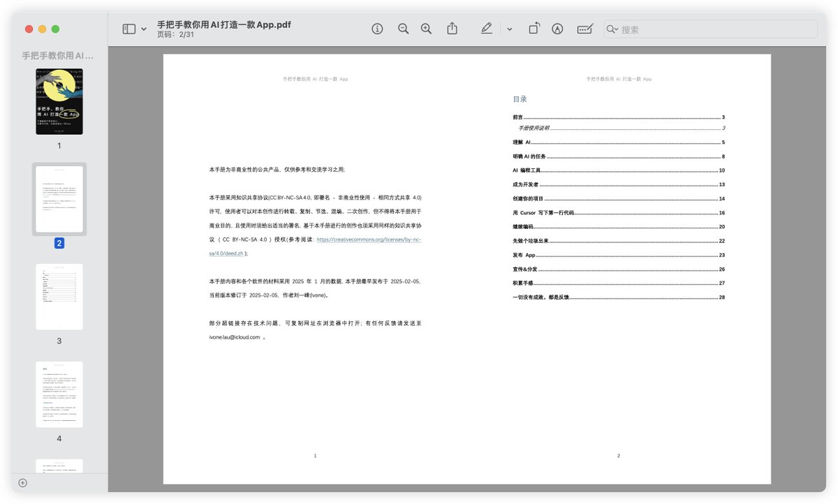Minimize the Preview window
The height and width of the screenshot is (504, 838).
tap(43, 29)
